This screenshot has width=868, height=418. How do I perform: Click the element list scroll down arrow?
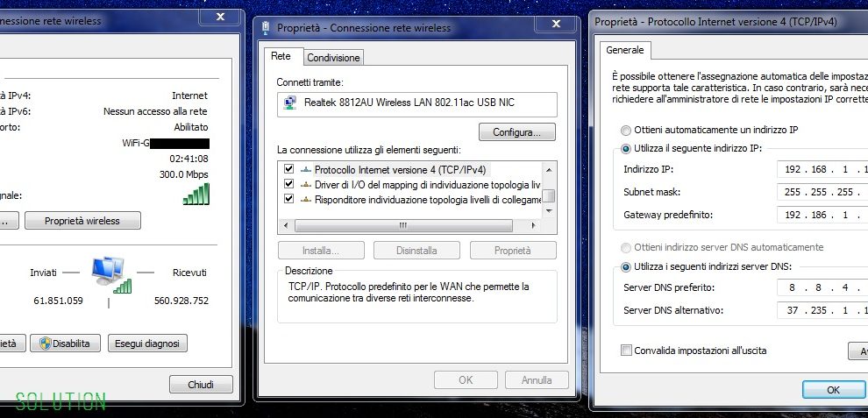pyautogui.click(x=549, y=210)
